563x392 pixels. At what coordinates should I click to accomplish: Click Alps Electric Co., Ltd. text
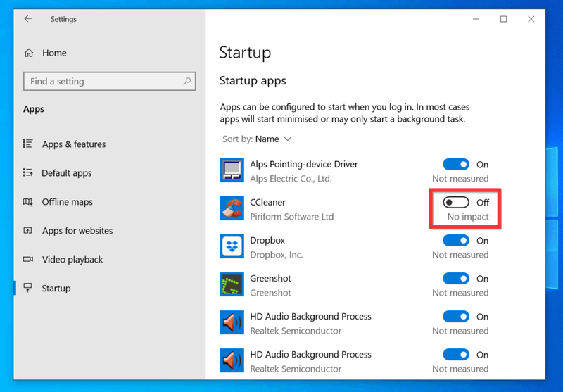click(291, 179)
